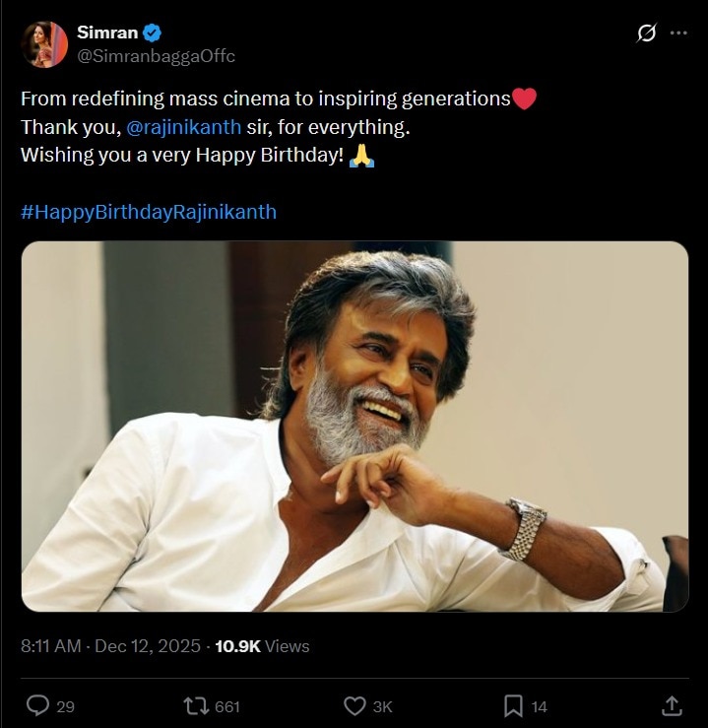Viewport: 708px width, 728px height.
Task: Open the Grok slashed-circle icon
Action: tap(646, 33)
